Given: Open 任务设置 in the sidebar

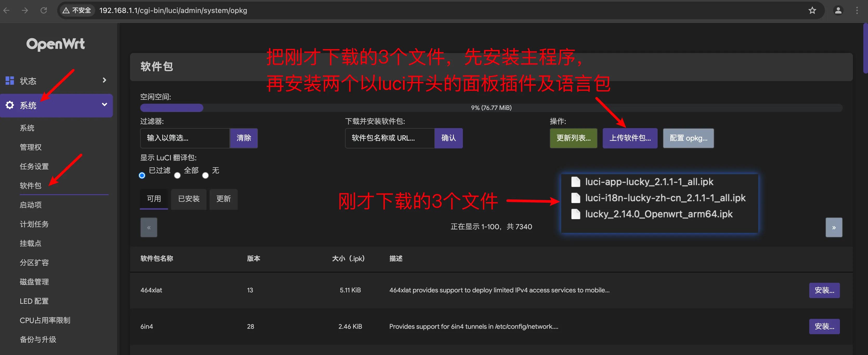Looking at the screenshot, I should 34,166.
